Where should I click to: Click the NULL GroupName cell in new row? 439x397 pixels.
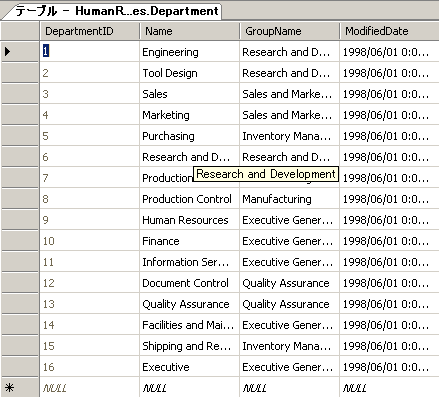point(289,387)
